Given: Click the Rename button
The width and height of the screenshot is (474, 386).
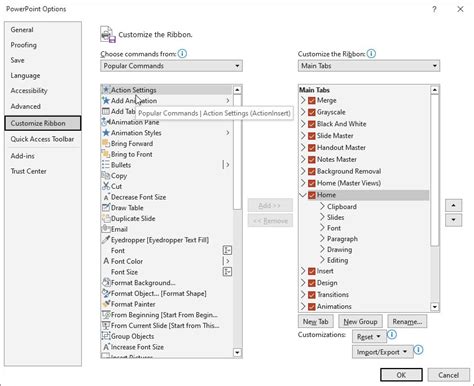Looking at the screenshot, I should [x=407, y=321].
